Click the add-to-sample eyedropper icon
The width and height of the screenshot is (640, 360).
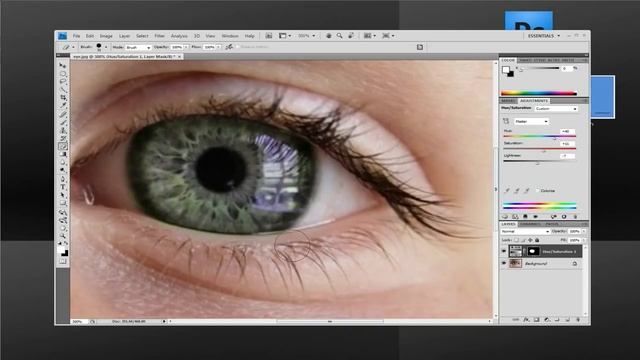click(x=517, y=191)
